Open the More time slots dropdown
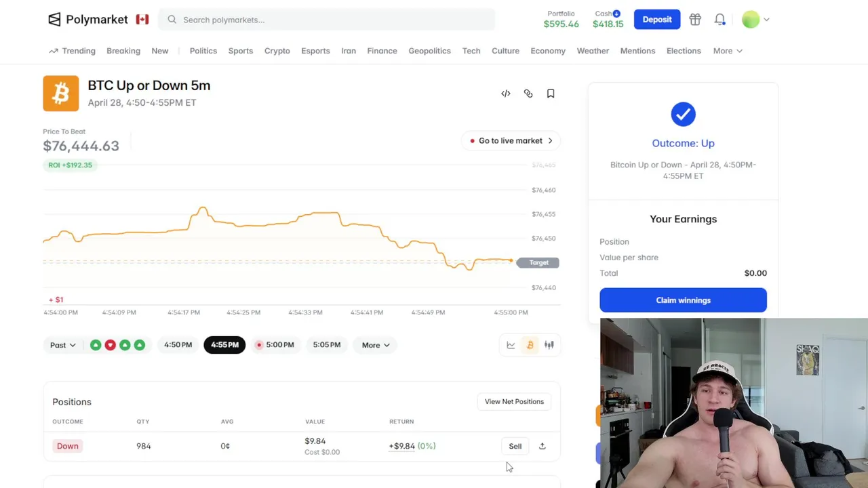Image resolution: width=868 pixels, height=488 pixels. (x=376, y=345)
